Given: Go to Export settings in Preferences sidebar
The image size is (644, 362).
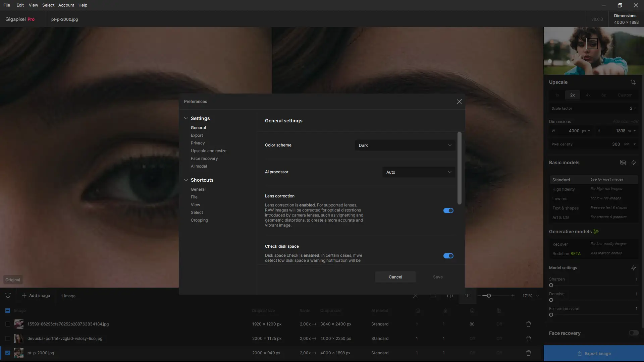Looking at the screenshot, I should tap(197, 135).
